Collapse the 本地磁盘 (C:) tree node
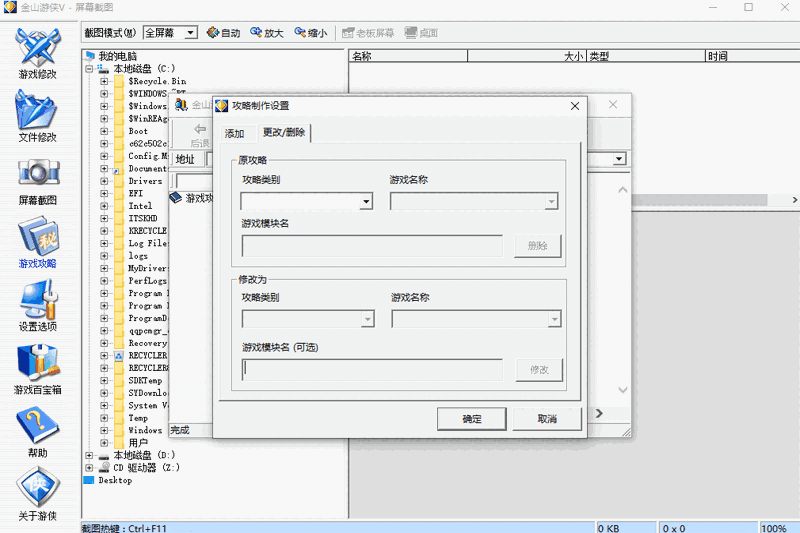800x533 pixels. pyautogui.click(x=89, y=68)
